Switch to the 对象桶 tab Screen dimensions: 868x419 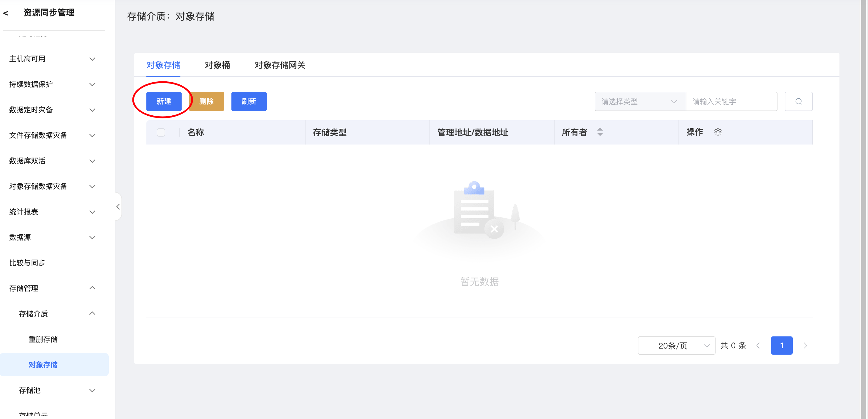(217, 65)
